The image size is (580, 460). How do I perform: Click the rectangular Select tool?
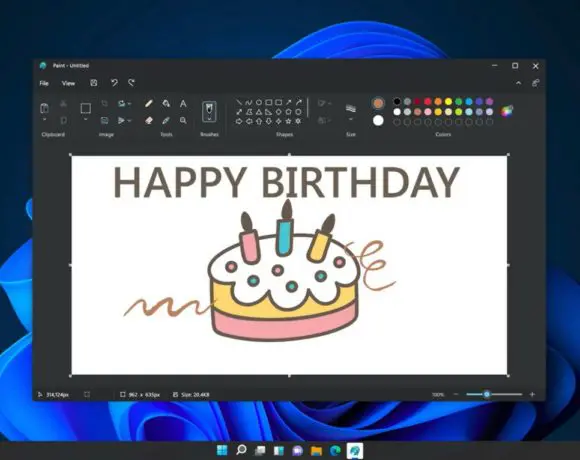[86, 108]
